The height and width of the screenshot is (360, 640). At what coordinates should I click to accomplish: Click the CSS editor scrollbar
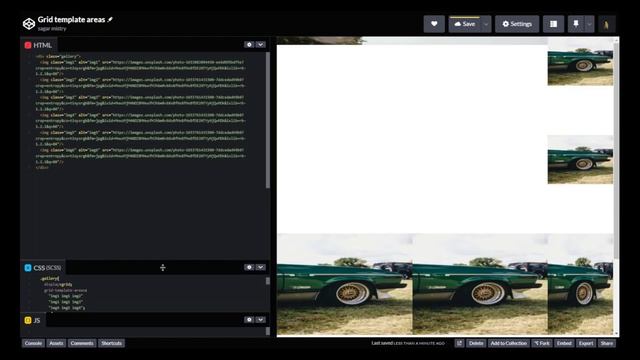pyautogui.click(x=268, y=281)
